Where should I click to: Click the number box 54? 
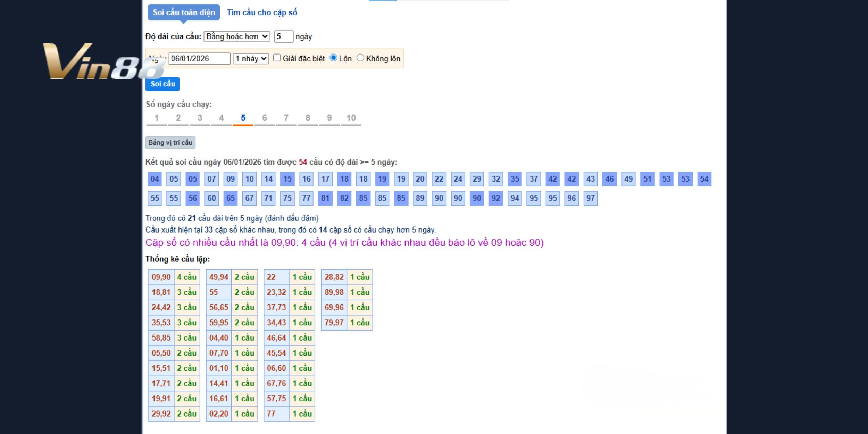(x=704, y=179)
